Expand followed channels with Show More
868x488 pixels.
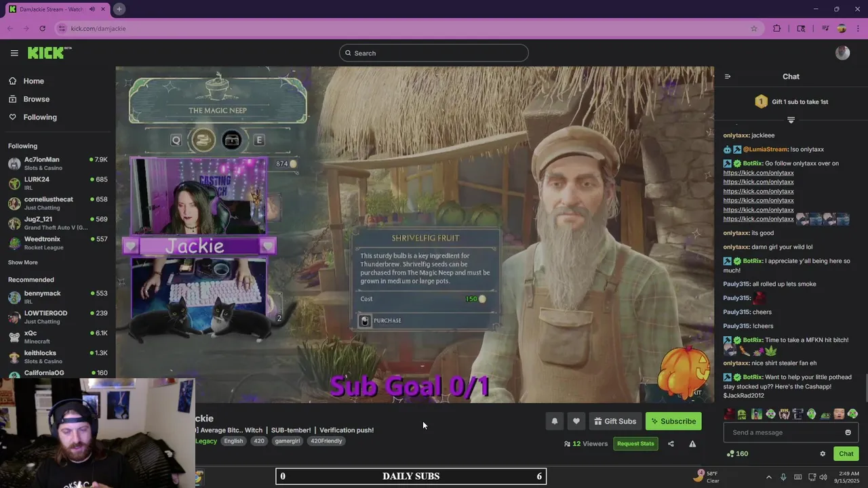pyautogui.click(x=22, y=262)
